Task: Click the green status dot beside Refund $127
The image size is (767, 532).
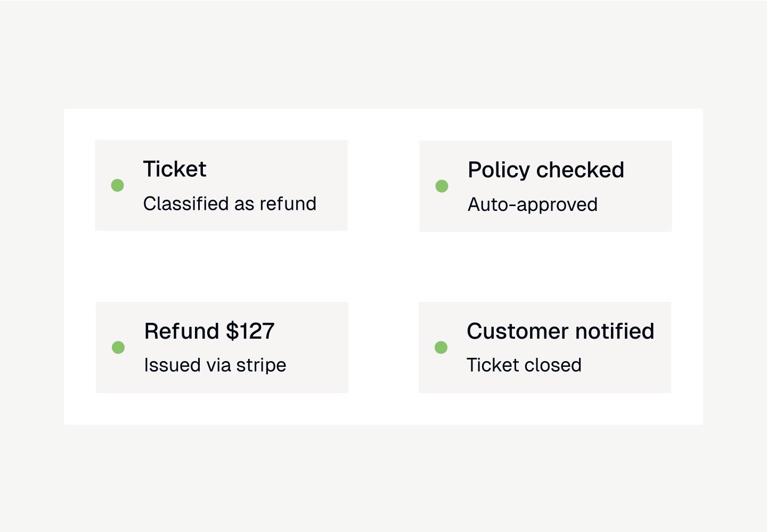Action: click(x=118, y=347)
